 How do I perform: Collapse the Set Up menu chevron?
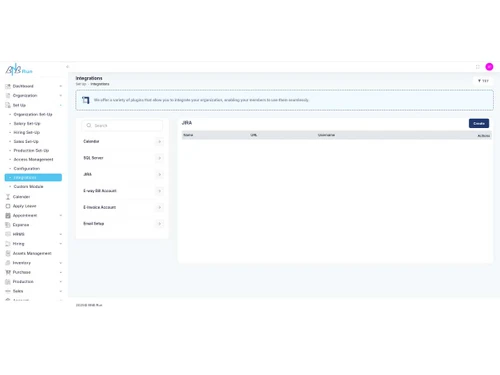pos(61,105)
